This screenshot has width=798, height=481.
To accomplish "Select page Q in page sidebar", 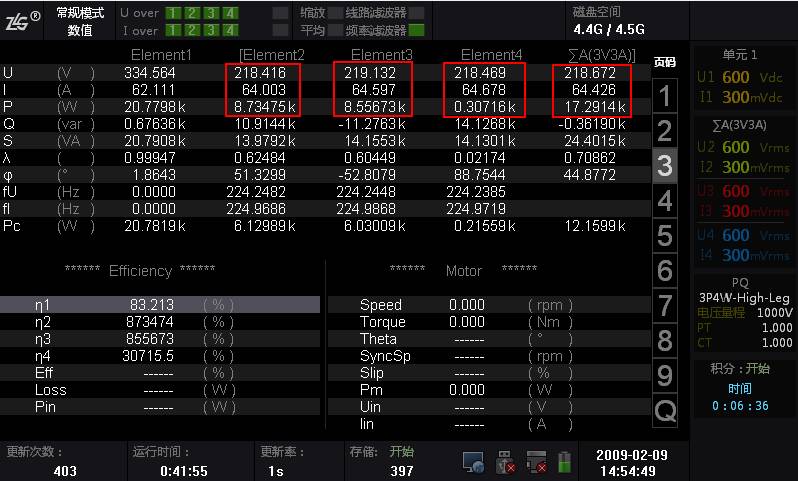I will [664, 410].
